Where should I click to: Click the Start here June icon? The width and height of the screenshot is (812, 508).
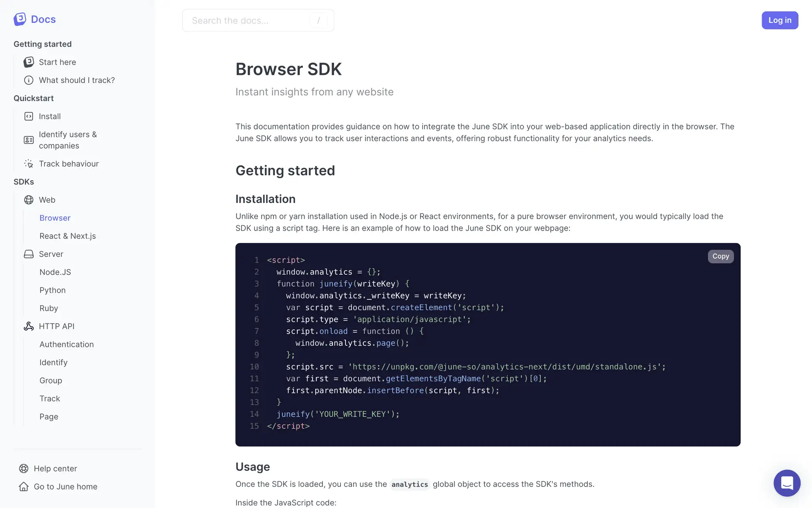(x=29, y=62)
